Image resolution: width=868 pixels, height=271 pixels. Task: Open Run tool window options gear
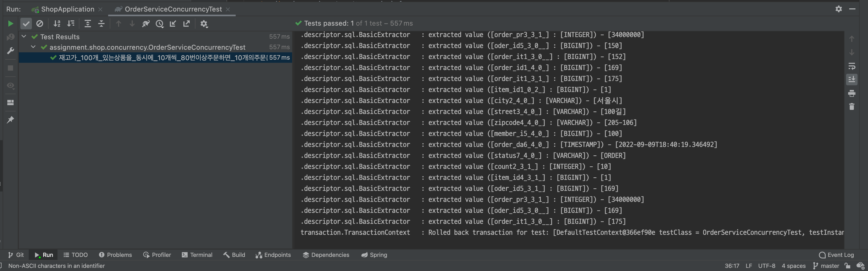coord(839,9)
